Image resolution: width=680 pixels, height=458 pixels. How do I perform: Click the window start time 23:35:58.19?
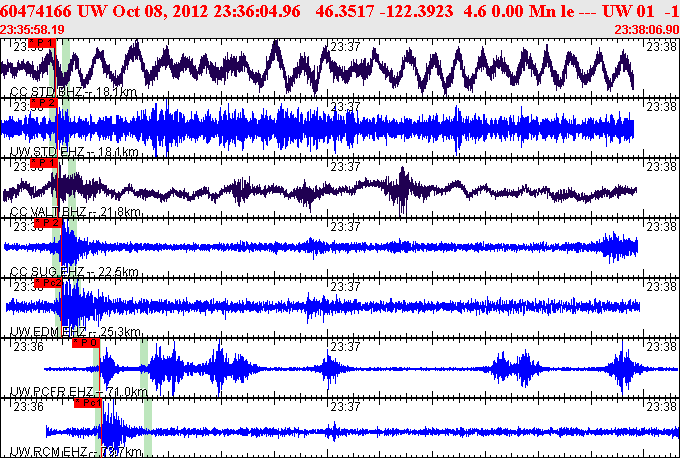(32, 29)
